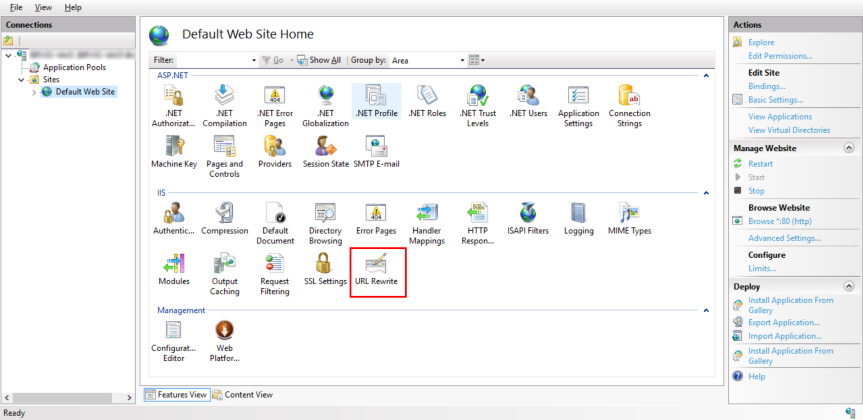Open the Output Caching feature
The width and height of the screenshot is (863, 420).
pyautogui.click(x=225, y=274)
